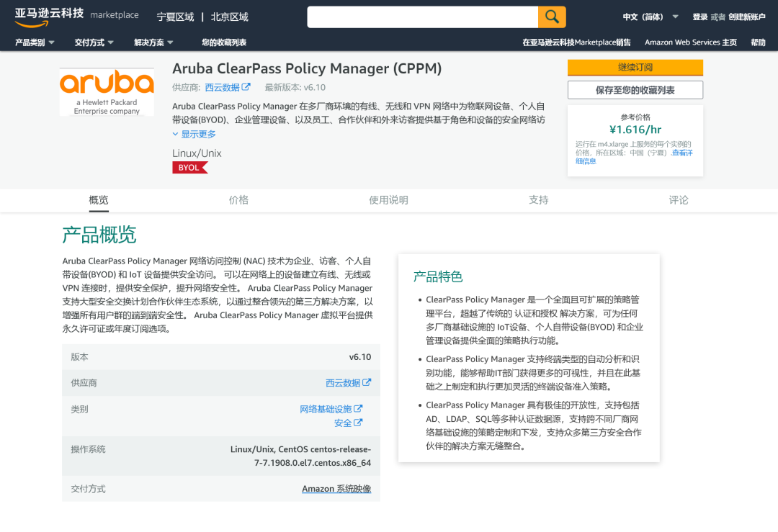Click external-link icon next to 安全

(x=358, y=423)
